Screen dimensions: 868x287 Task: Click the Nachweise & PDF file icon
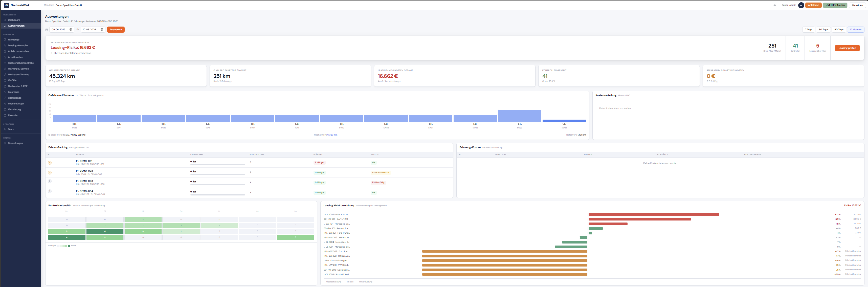click(x=5, y=86)
